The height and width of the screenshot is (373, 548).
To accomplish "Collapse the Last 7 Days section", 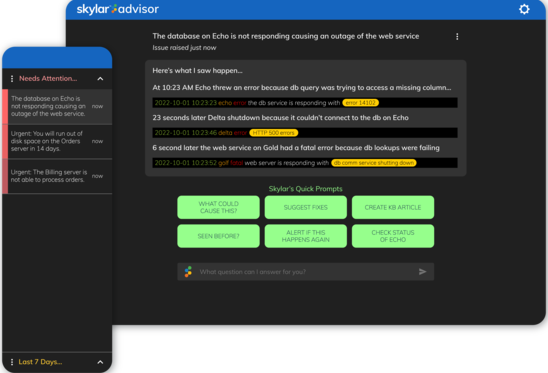I will tap(100, 362).
